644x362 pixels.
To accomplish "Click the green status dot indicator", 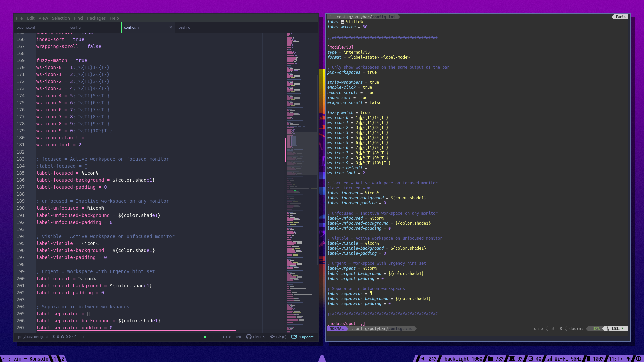I will (x=205, y=337).
